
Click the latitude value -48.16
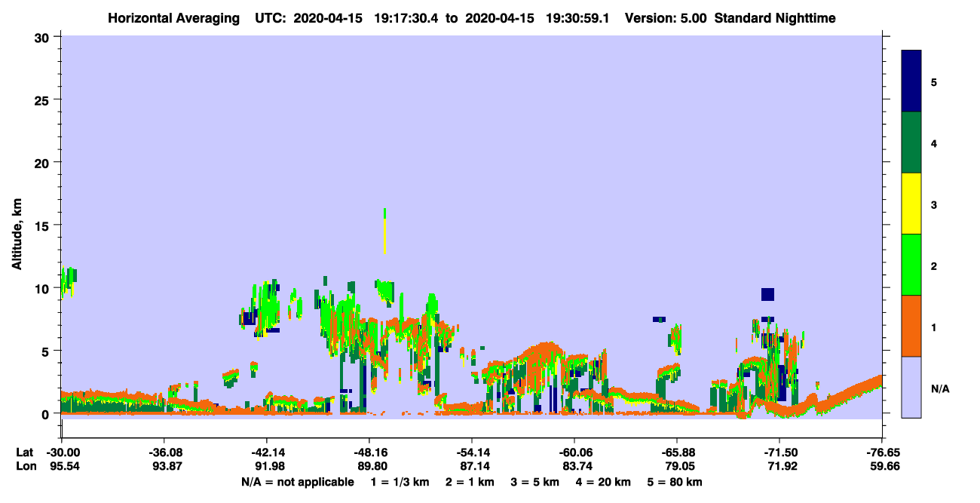coord(369,452)
